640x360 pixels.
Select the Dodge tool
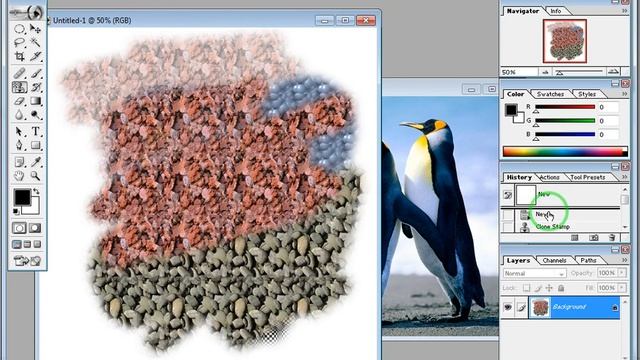36,115
